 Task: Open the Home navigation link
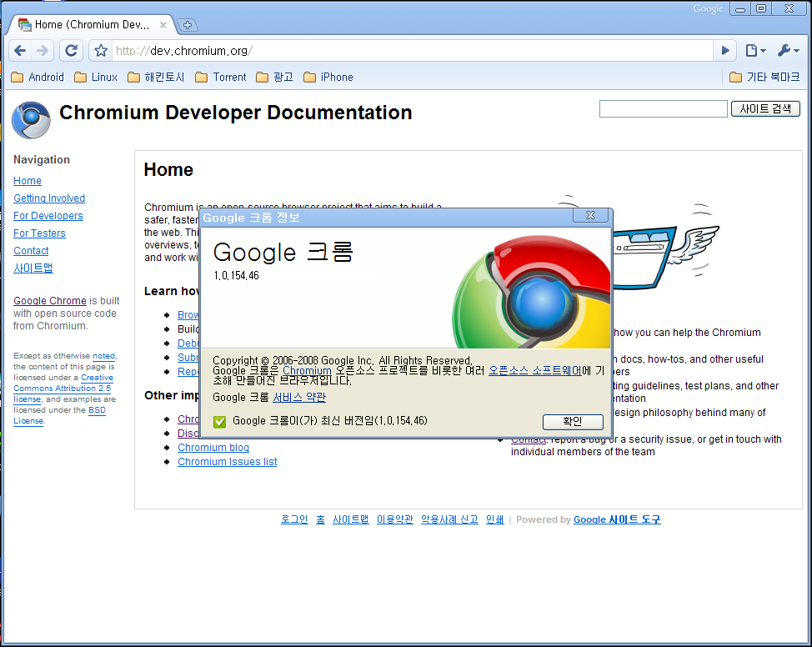click(x=28, y=181)
